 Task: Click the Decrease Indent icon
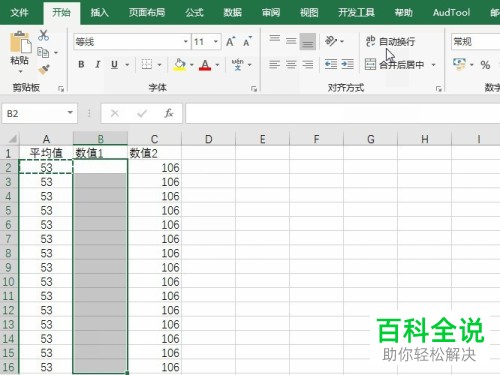point(331,64)
